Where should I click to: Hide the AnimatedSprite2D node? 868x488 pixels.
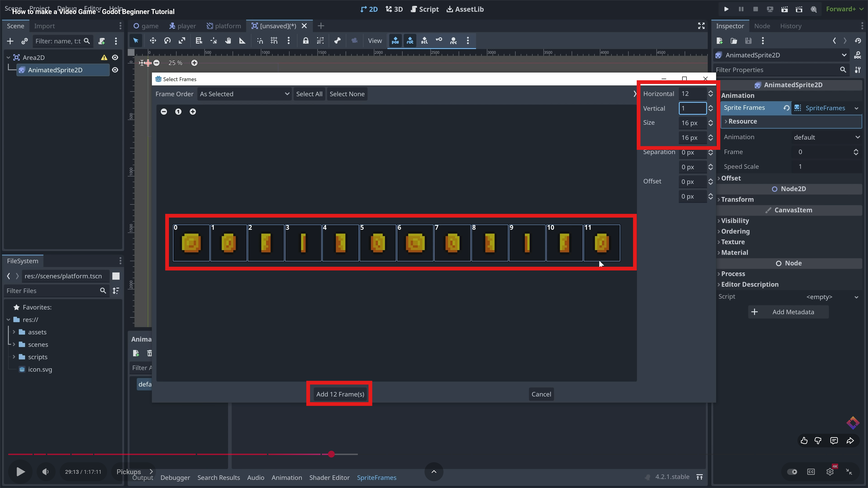pos(115,70)
